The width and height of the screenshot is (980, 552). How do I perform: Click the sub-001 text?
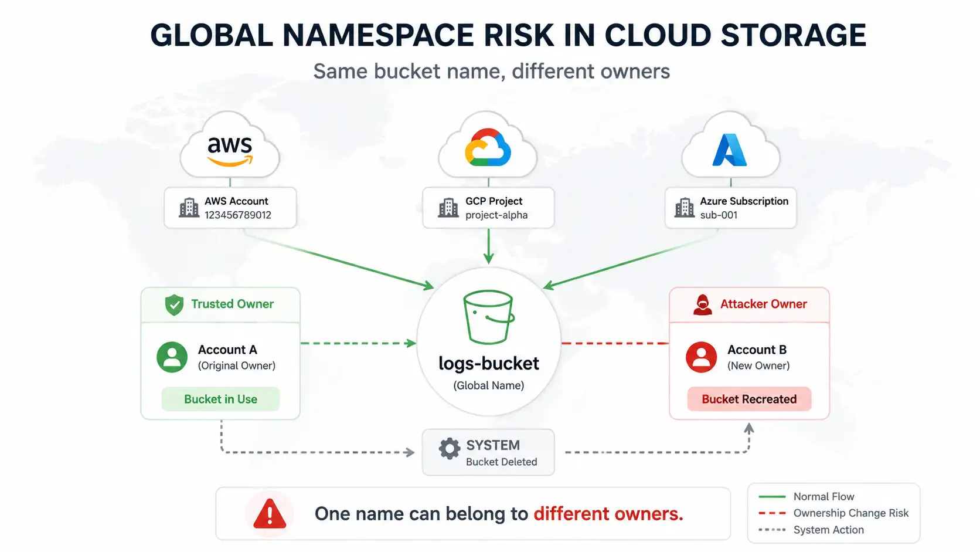pyautogui.click(x=719, y=215)
